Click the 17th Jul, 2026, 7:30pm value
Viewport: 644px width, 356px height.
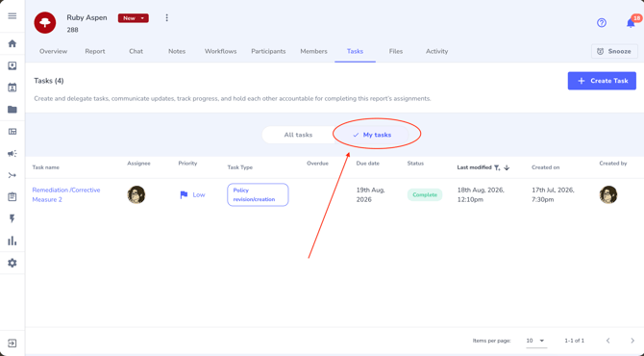tap(553, 195)
